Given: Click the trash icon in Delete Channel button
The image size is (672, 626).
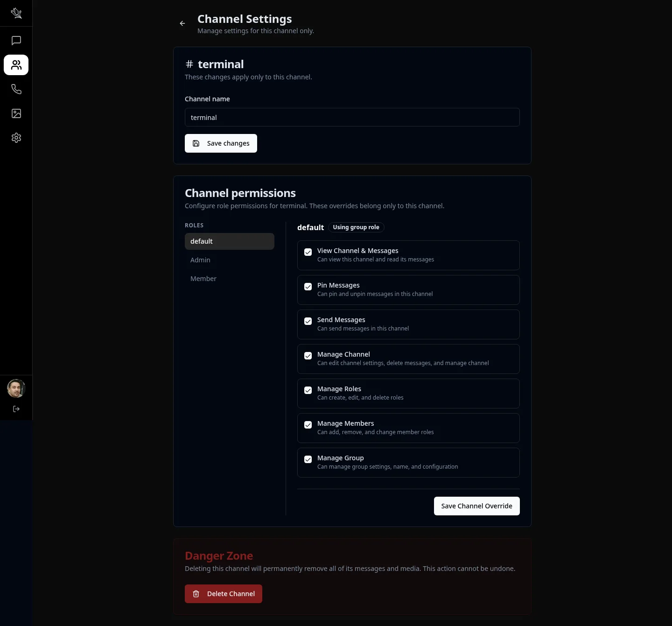Looking at the screenshot, I should tap(196, 594).
